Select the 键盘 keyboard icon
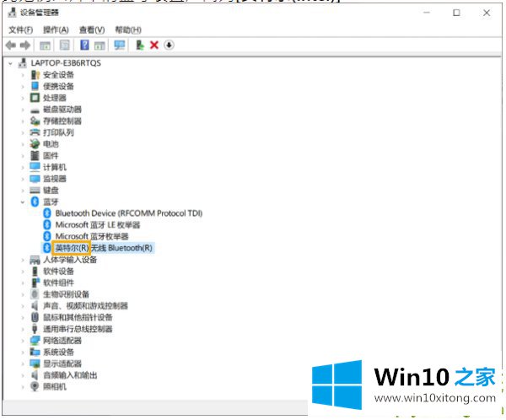Screen dimensions: 506x420 pos(35,190)
